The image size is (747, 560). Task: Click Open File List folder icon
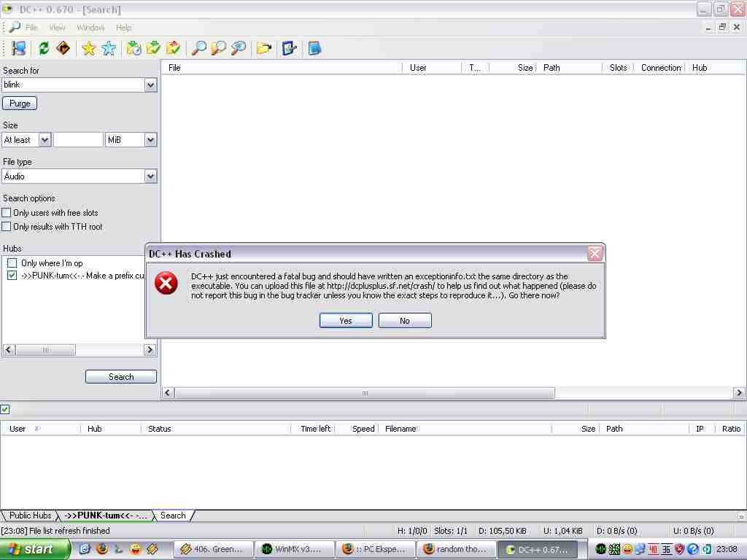(263, 48)
